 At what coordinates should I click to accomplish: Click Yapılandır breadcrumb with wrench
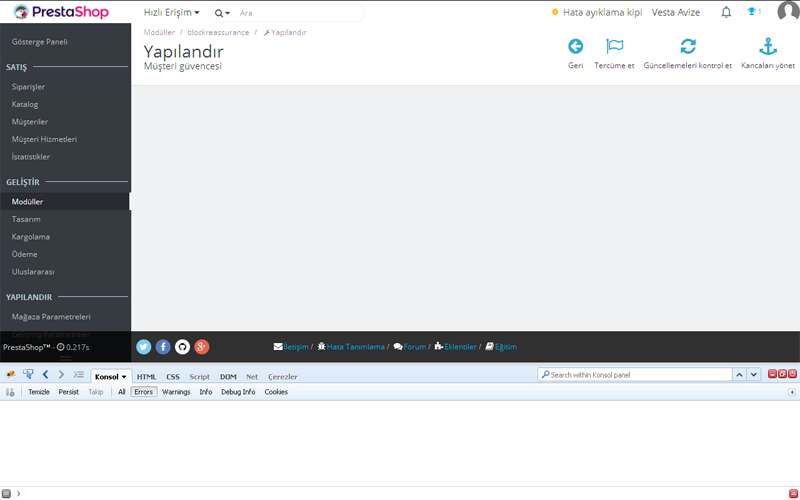pos(285,32)
